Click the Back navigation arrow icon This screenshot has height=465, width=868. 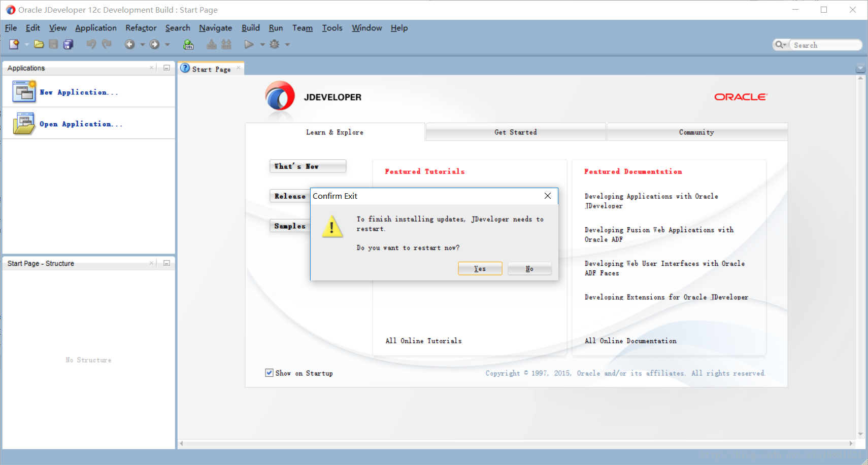(130, 45)
